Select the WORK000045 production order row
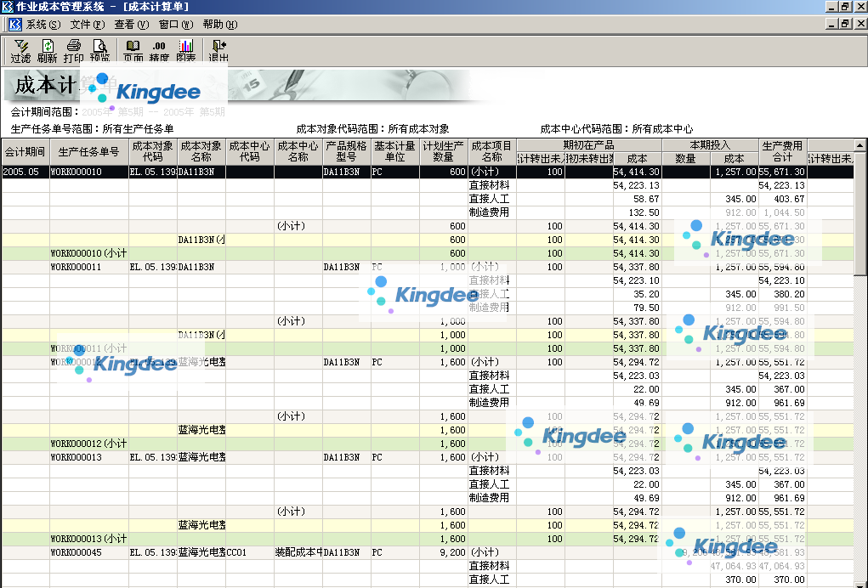The height and width of the screenshot is (588, 868). (x=77, y=552)
